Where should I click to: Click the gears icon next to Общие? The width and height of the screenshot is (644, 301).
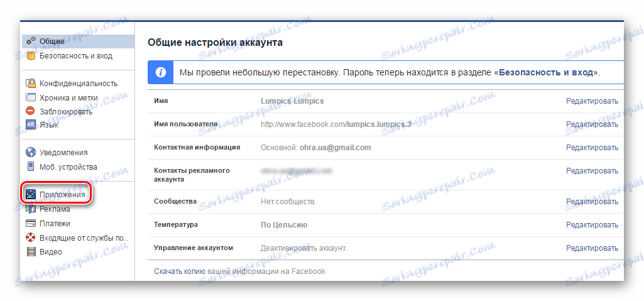tap(31, 41)
